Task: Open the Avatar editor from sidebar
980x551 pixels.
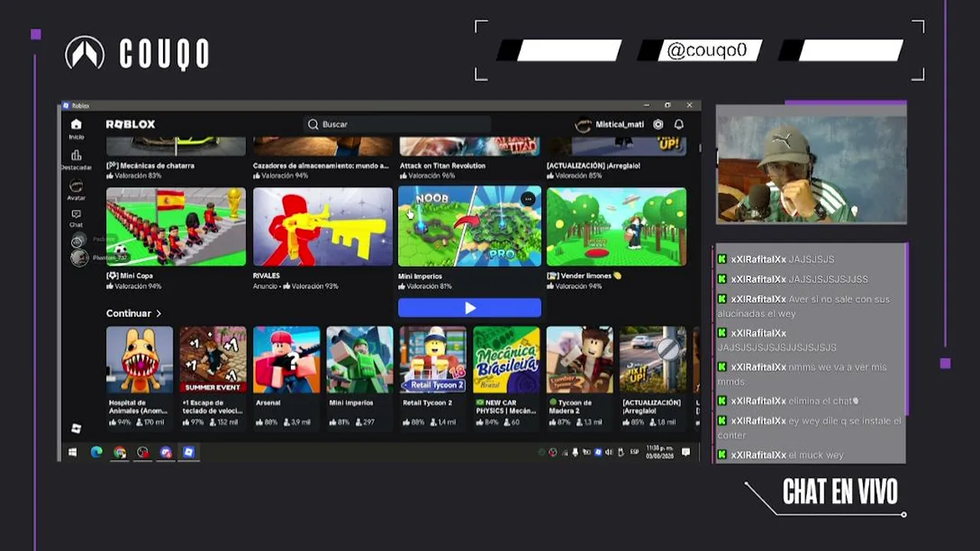Action: [x=76, y=186]
